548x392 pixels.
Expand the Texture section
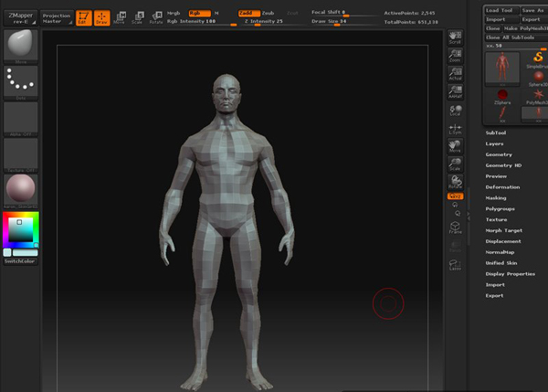pyautogui.click(x=496, y=219)
